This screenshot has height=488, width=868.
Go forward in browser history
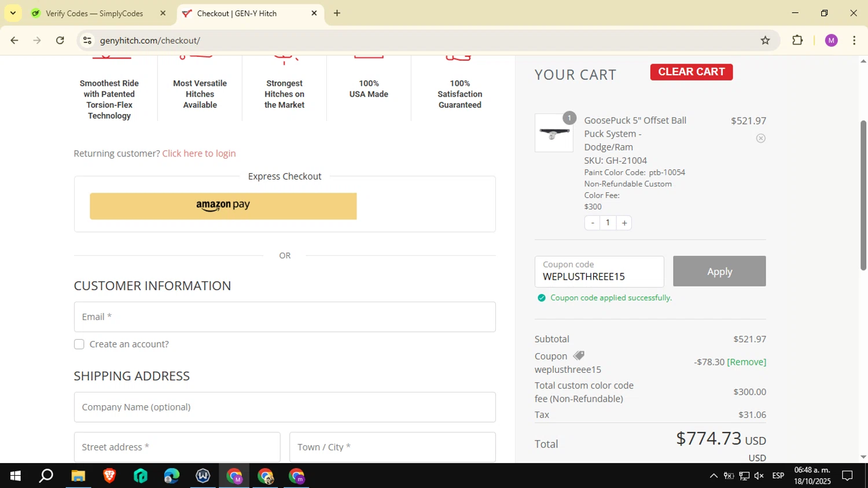pos(37,41)
